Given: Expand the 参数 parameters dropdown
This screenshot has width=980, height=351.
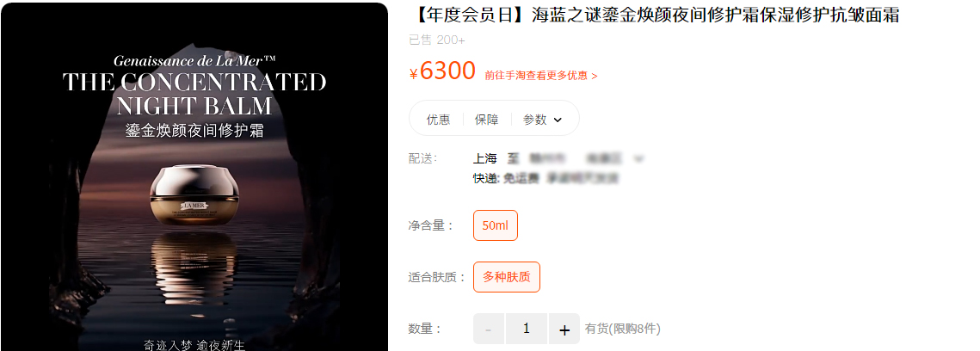Looking at the screenshot, I should (x=543, y=120).
